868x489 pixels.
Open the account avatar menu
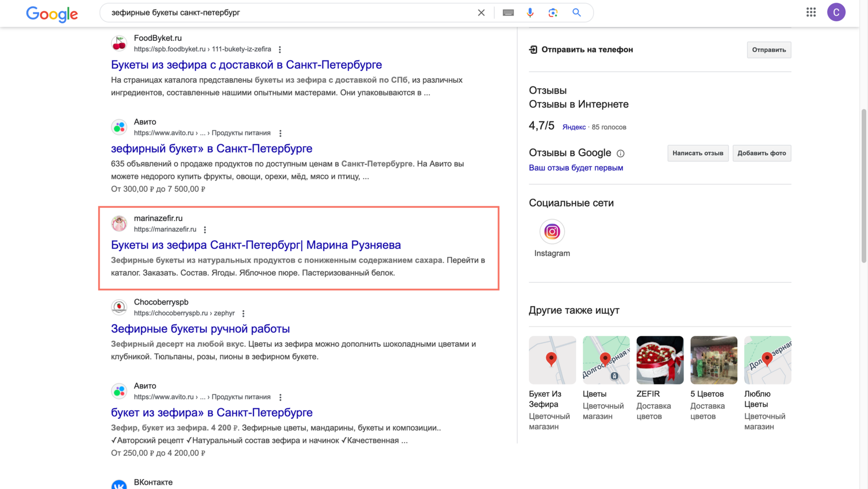836,12
